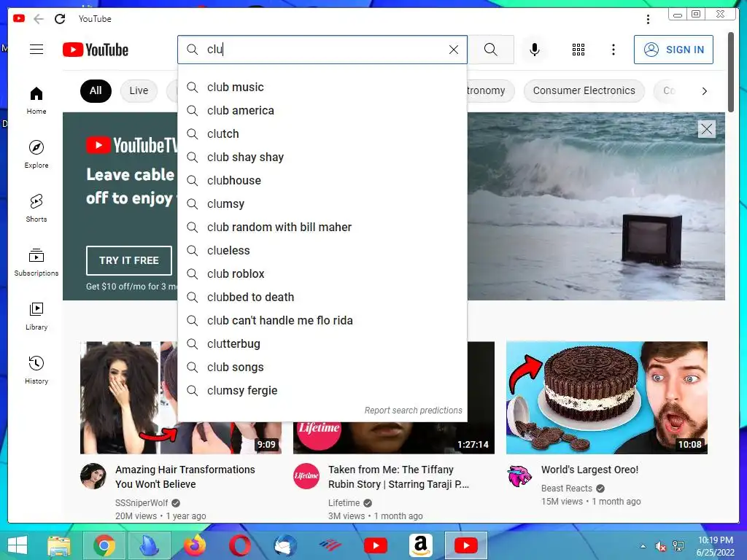The height and width of the screenshot is (560, 747).
Task: Pick the 'club songs' suggestion
Action: coord(322,367)
